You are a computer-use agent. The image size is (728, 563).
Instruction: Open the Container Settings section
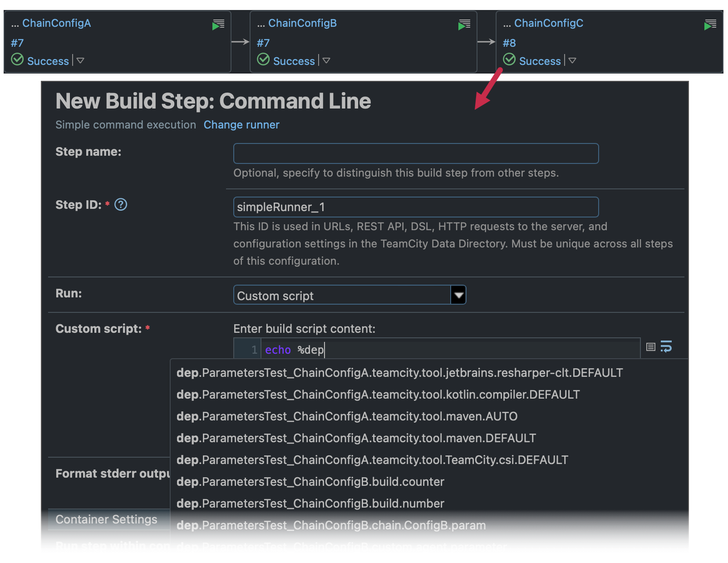pyautogui.click(x=106, y=519)
